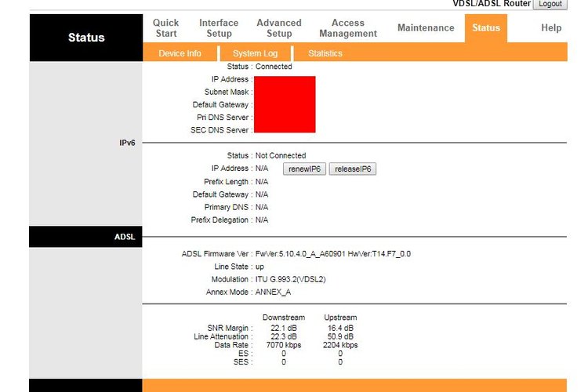Select the upstream SNR value '16.4 dB'
The width and height of the screenshot is (588, 392).
(340, 328)
